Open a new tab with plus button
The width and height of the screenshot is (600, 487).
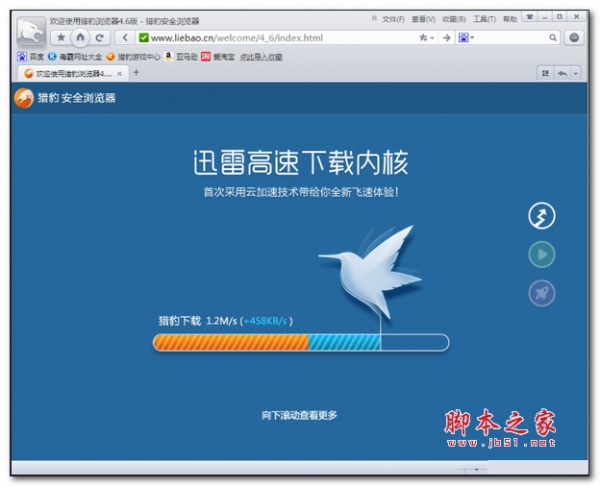136,72
